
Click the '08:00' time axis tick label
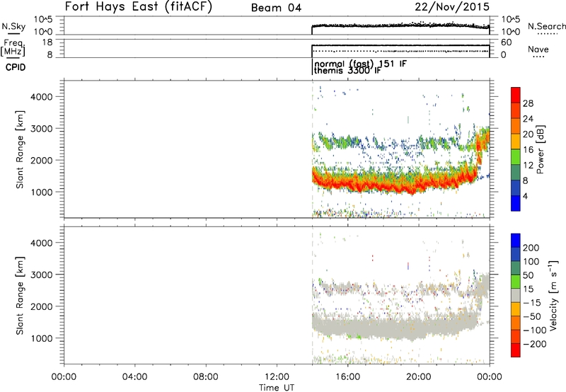coord(206,377)
